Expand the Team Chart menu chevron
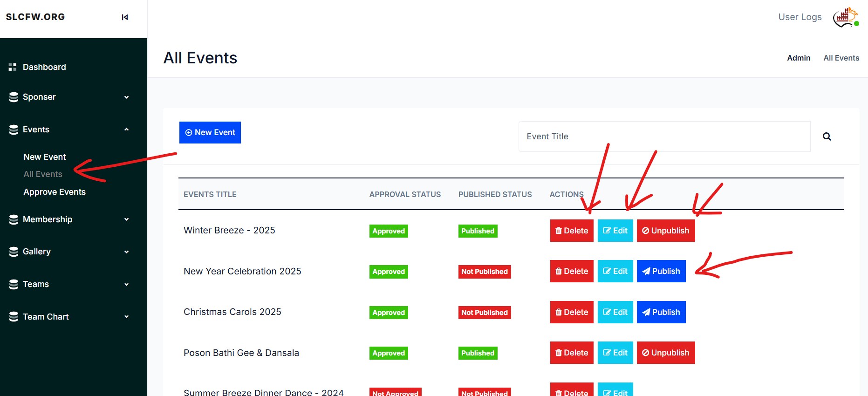 pos(126,317)
